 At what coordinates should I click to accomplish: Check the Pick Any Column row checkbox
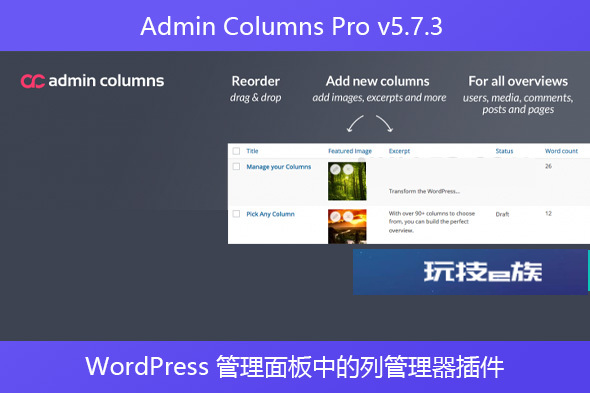click(x=236, y=214)
